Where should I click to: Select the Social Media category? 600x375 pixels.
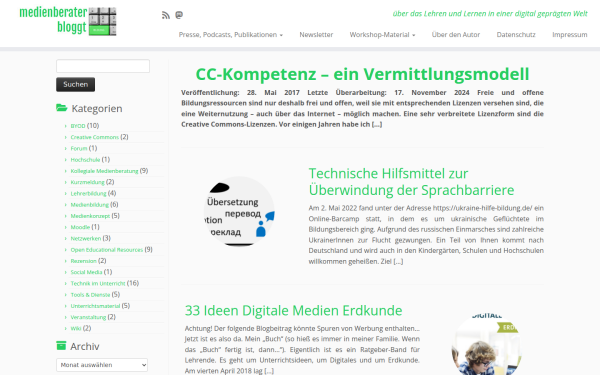pos(86,272)
